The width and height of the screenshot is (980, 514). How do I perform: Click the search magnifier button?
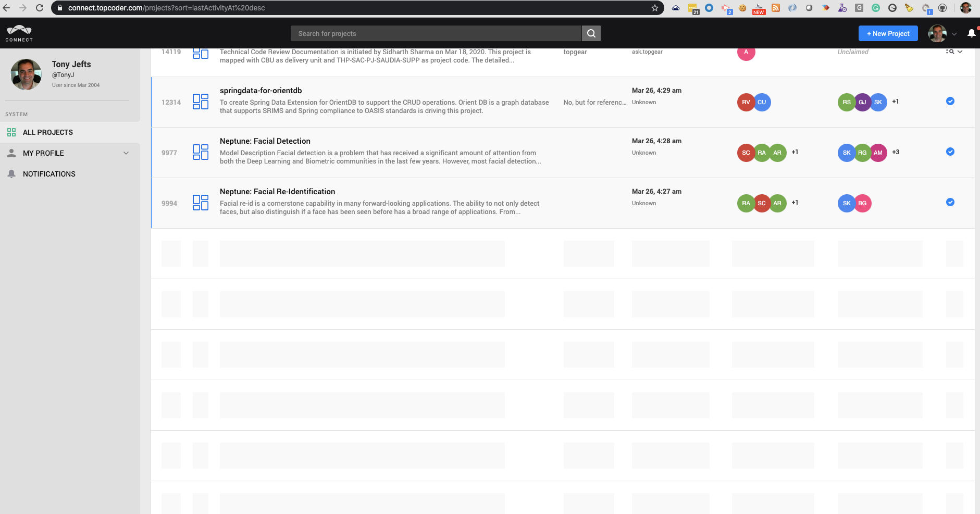(x=591, y=33)
